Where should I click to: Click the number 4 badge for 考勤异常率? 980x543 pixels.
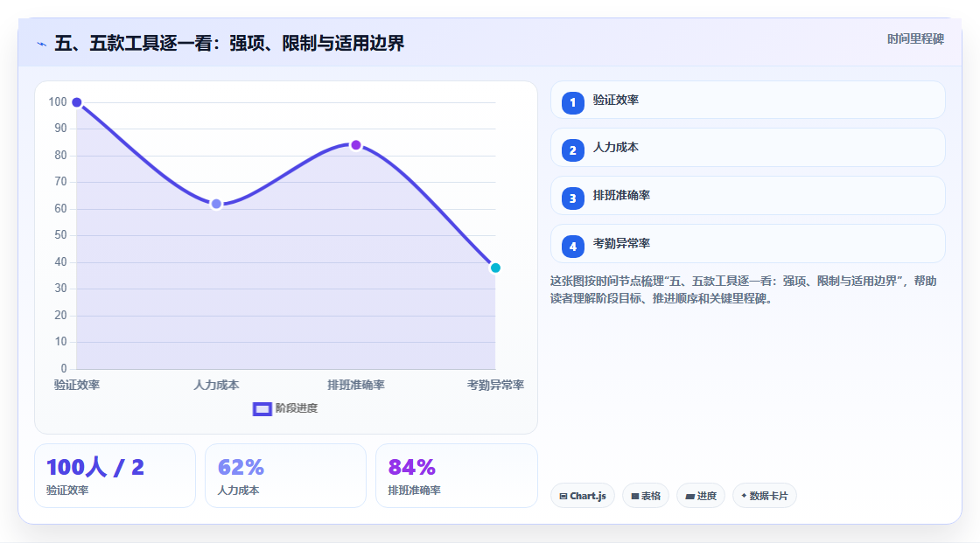572,247
